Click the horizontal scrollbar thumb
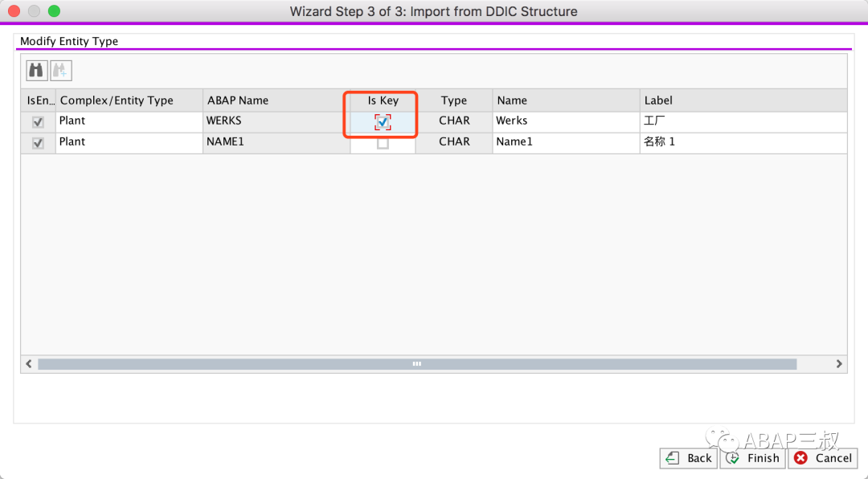Viewport: 868px width, 479px height. [x=417, y=364]
